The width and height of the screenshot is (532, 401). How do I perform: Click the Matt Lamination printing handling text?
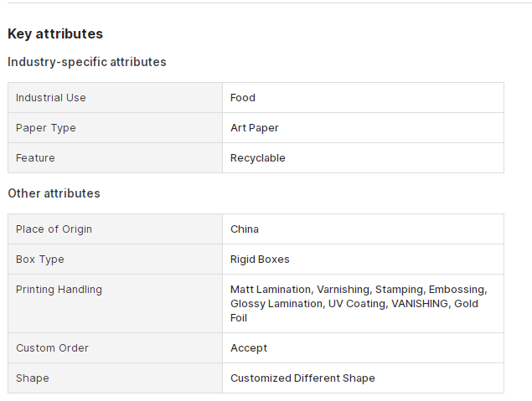click(271, 290)
